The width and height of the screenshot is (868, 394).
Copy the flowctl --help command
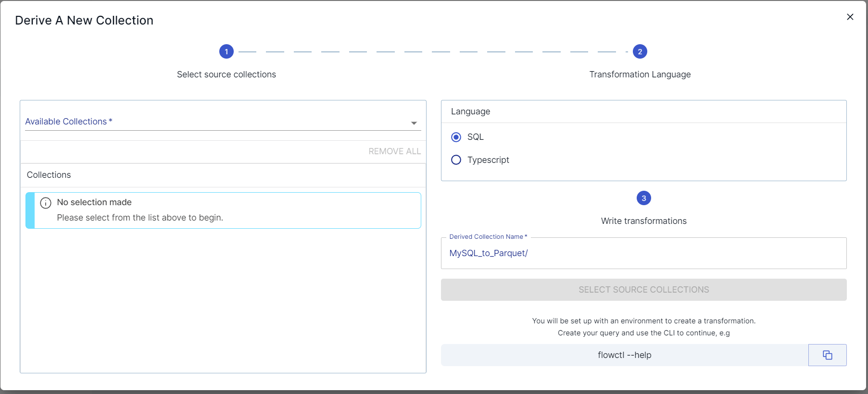tap(827, 355)
